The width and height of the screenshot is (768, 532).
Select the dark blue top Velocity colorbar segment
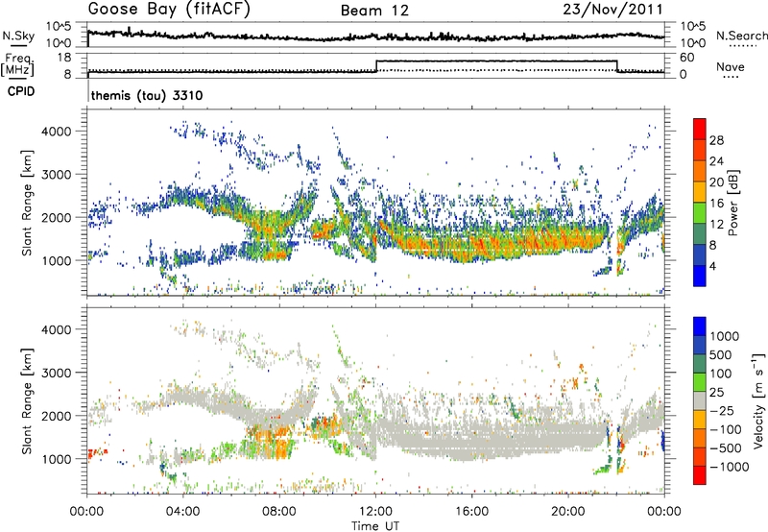click(x=700, y=326)
